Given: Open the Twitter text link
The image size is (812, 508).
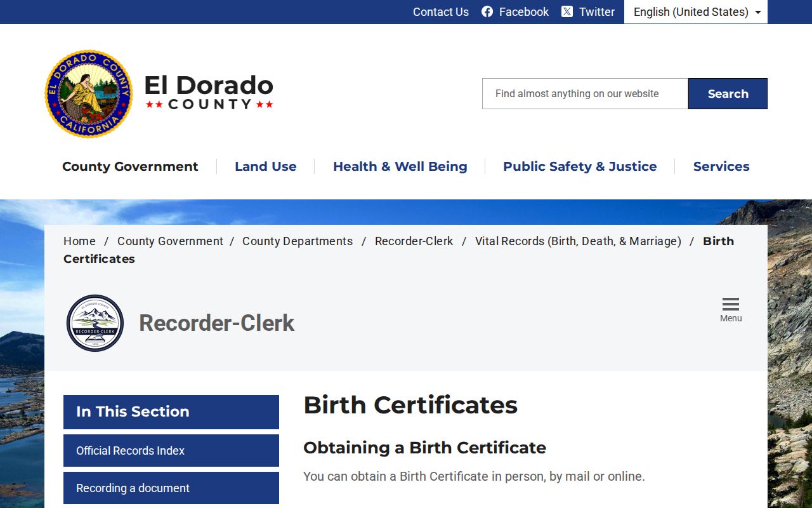Looking at the screenshot, I should [597, 12].
